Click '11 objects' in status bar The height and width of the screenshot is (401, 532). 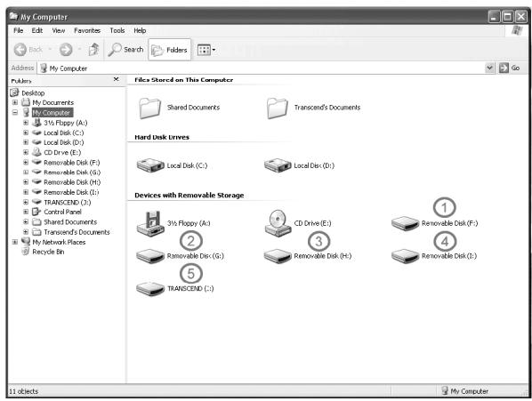click(24, 391)
